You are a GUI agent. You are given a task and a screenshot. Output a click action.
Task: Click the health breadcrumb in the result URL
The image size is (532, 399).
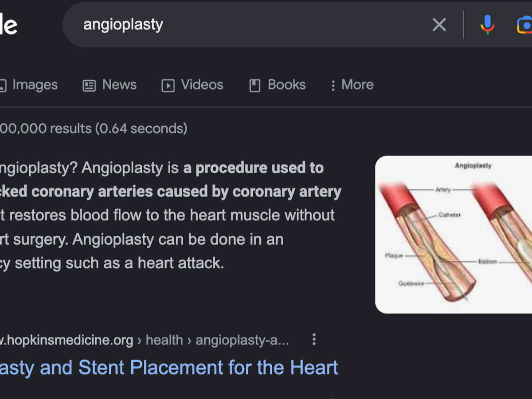(x=164, y=340)
